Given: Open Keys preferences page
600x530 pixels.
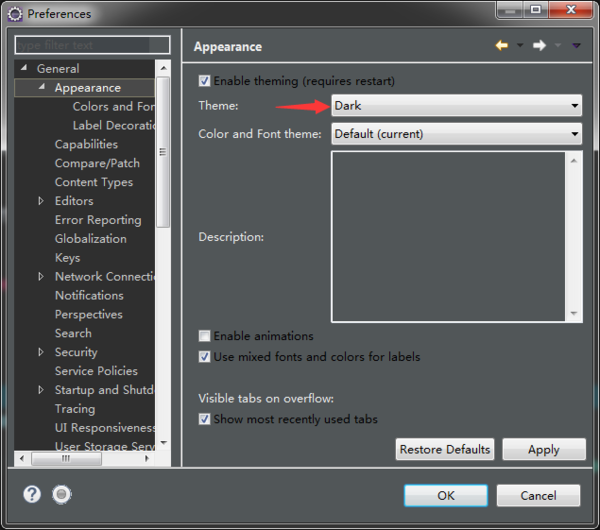Looking at the screenshot, I should tap(67, 258).
